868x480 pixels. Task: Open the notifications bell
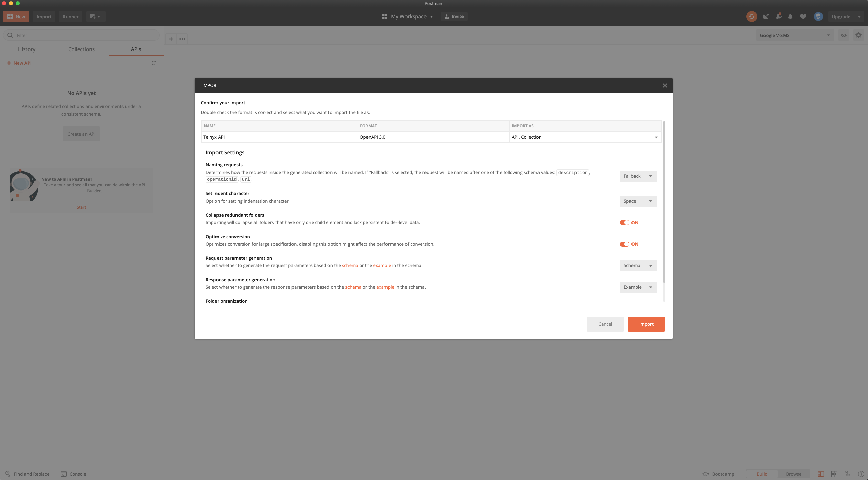(790, 16)
